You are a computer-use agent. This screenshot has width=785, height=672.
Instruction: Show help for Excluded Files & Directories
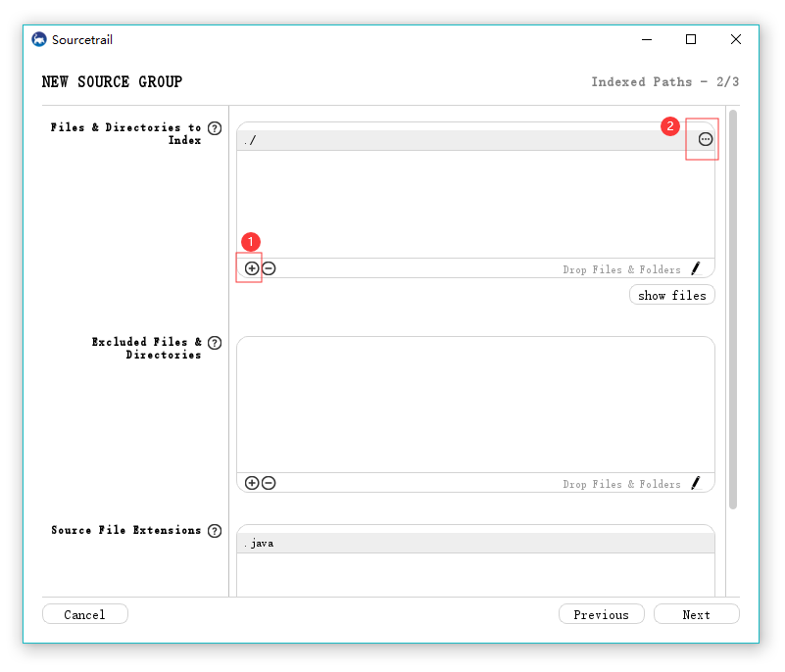(x=215, y=343)
